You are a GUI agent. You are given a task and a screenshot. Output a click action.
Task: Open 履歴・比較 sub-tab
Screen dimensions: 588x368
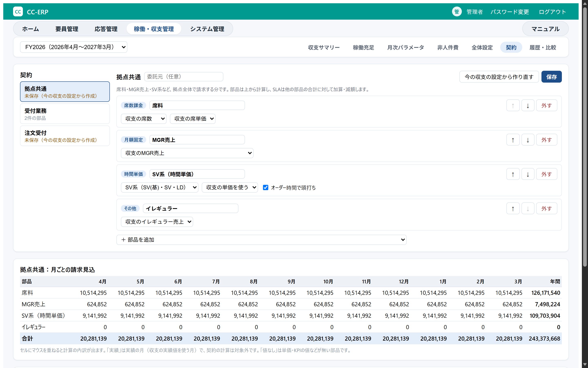coord(543,47)
